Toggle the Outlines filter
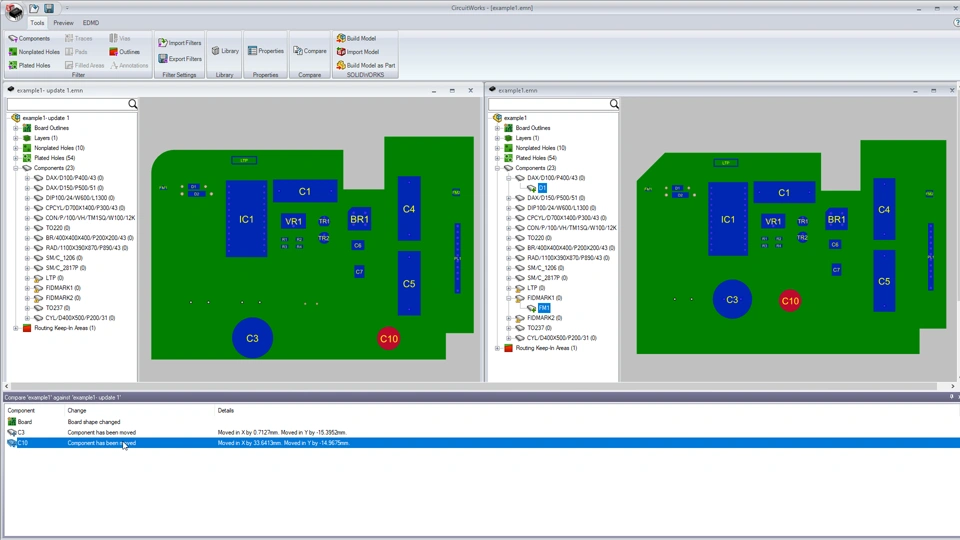 point(124,52)
